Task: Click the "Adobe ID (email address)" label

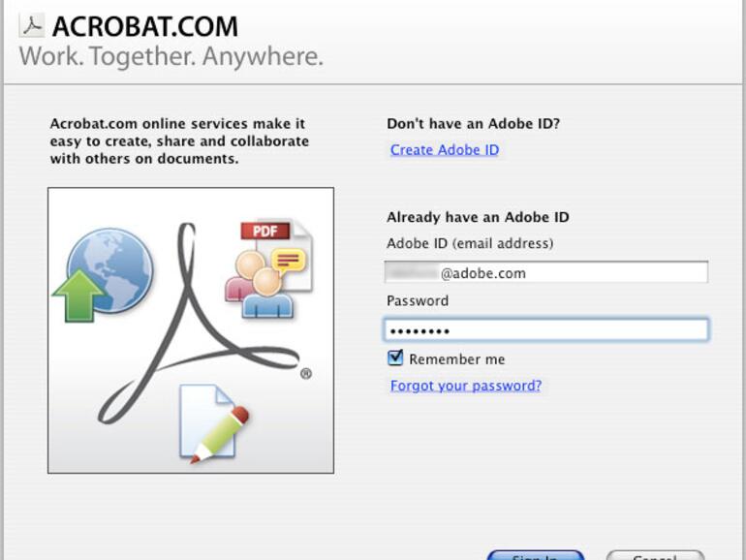Action: coord(470,243)
